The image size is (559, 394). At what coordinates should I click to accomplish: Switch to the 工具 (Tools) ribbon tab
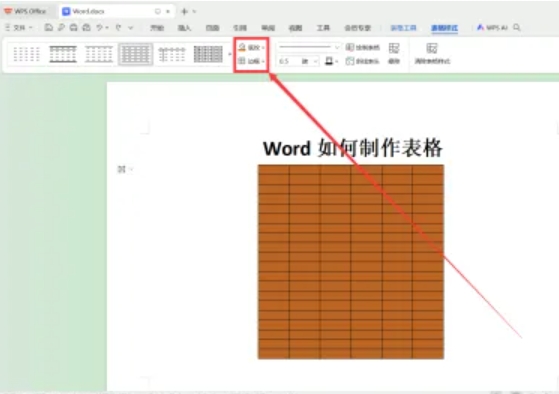click(x=323, y=28)
